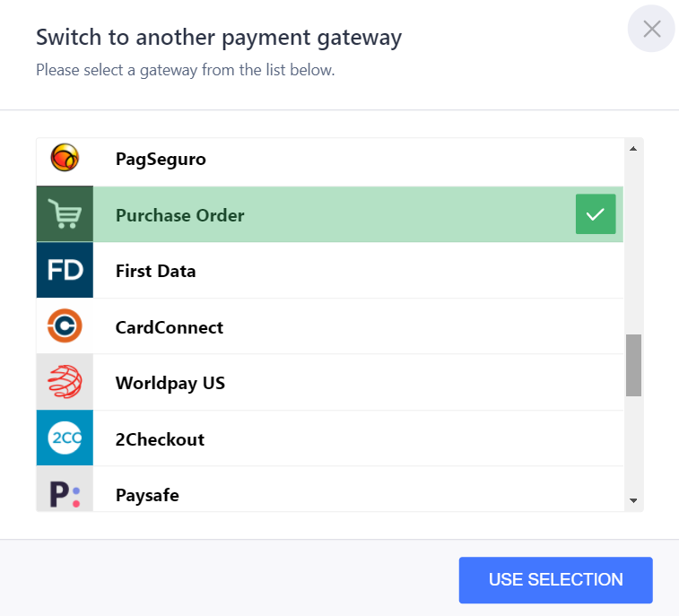Click the Purchase Order shopping cart icon
Image resolution: width=679 pixels, height=616 pixels.
coord(65,214)
